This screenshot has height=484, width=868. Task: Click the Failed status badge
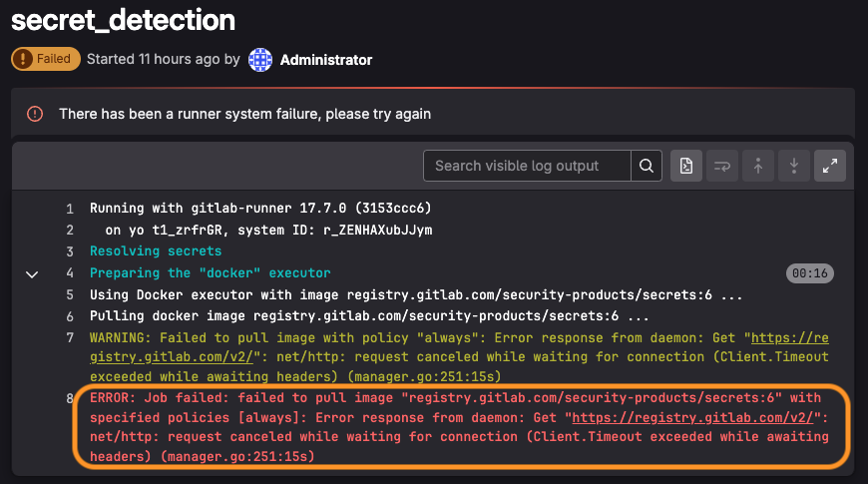45,59
